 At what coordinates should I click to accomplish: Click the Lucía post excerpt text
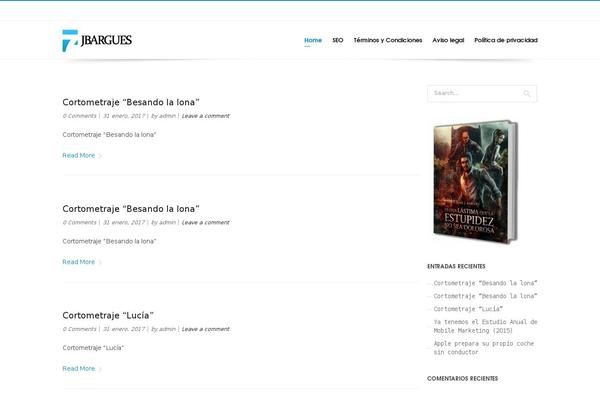pyautogui.click(x=93, y=348)
